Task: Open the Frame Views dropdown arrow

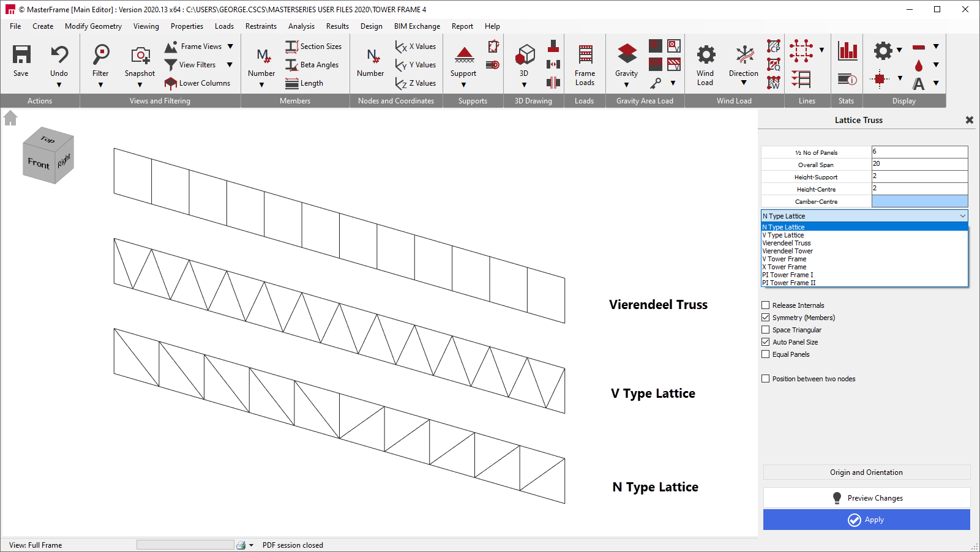Action: coord(230,46)
